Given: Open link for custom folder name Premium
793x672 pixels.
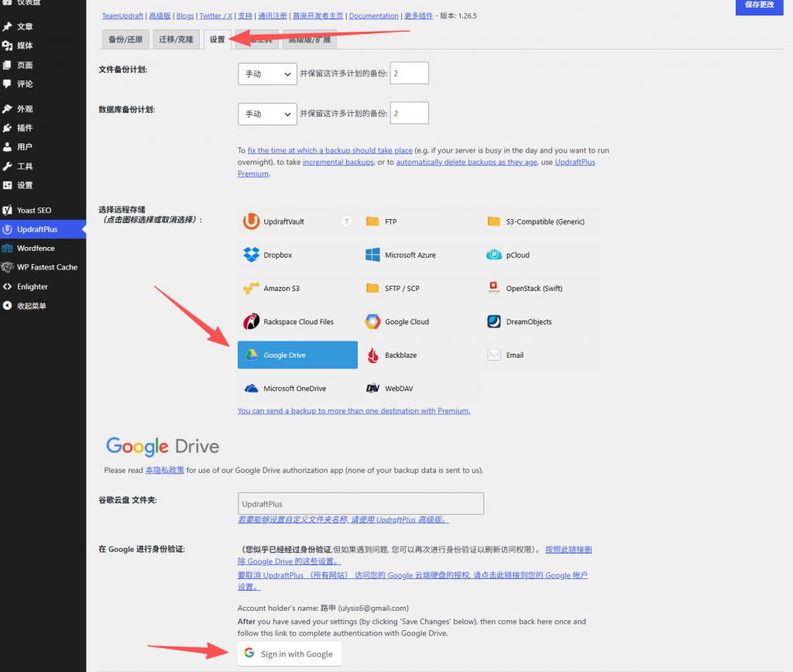Looking at the screenshot, I should [343, 519].
